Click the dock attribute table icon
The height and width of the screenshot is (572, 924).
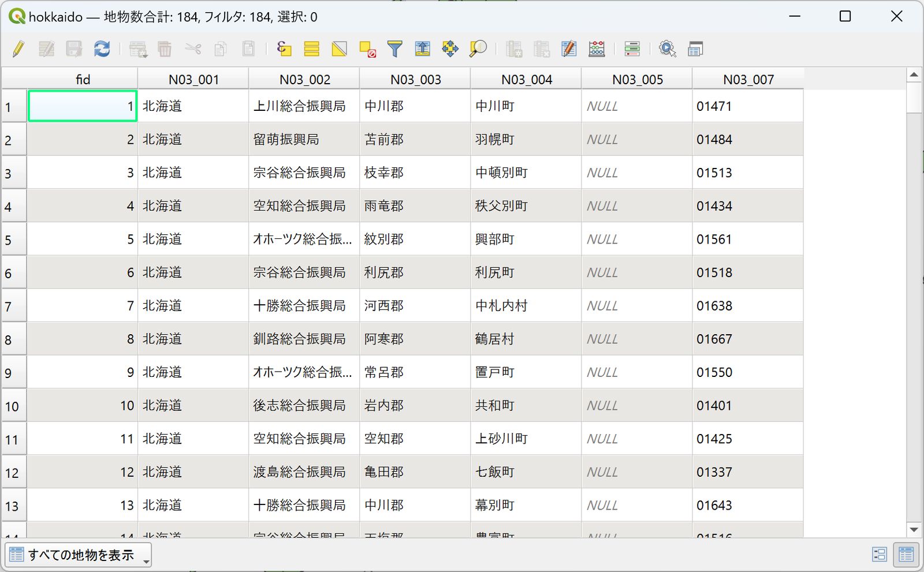(695, 49)
